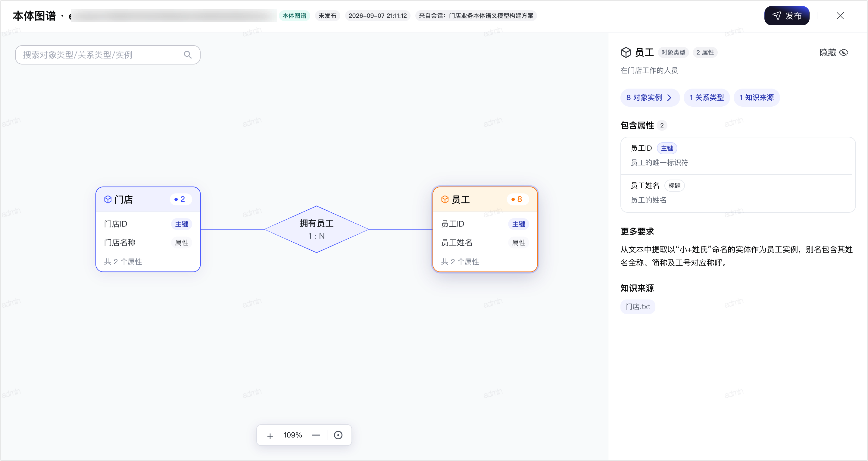
Task: Click 共 2 个属性 in 员工 node
Action: click(460, 262)
